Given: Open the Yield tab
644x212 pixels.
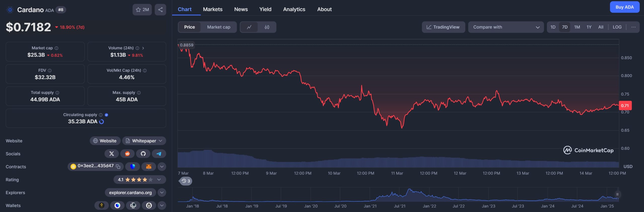Looking at the screenshot, I should tap(265, 9).
